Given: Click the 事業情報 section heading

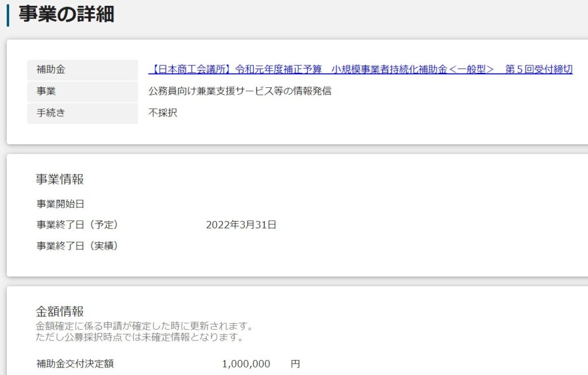Looking at the screenshot, I should (60, 179).
